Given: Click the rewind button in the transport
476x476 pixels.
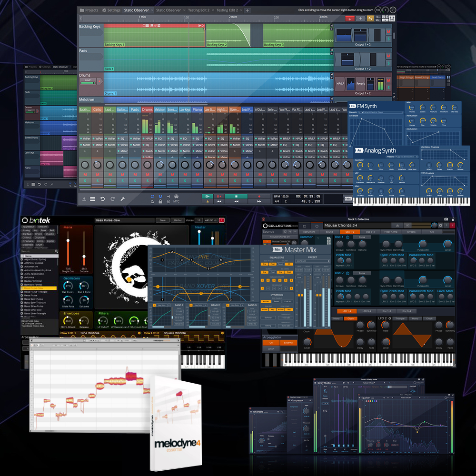Looking at the screenshot, I should pyautogui.click(x=236, y=201).
